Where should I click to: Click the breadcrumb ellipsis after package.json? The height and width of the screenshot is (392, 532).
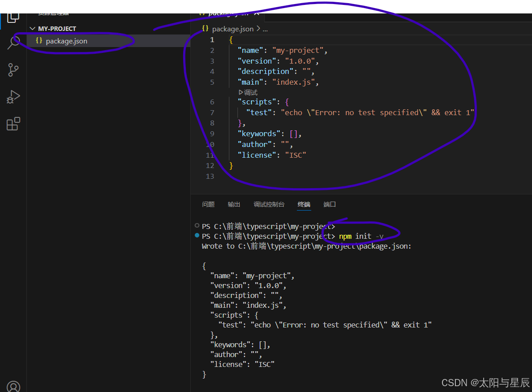coord(265,30)
